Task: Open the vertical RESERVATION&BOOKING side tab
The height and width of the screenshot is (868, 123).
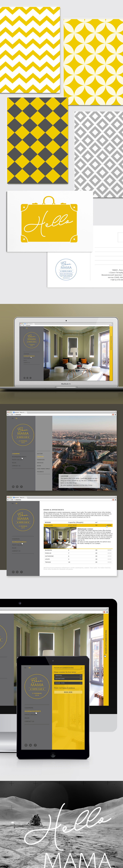Action: tap(106, 642)
